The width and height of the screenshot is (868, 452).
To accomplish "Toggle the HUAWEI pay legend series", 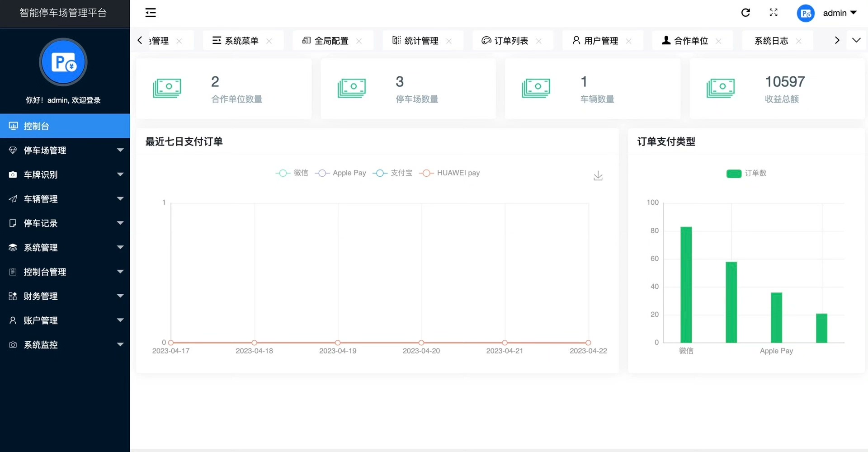I will click(449, 173).
